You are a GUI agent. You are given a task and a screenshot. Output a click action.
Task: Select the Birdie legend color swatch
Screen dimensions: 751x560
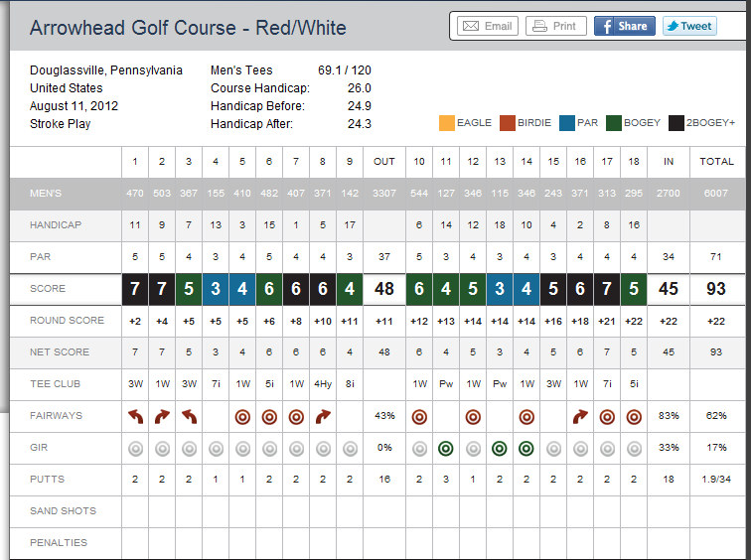(506, 123)
